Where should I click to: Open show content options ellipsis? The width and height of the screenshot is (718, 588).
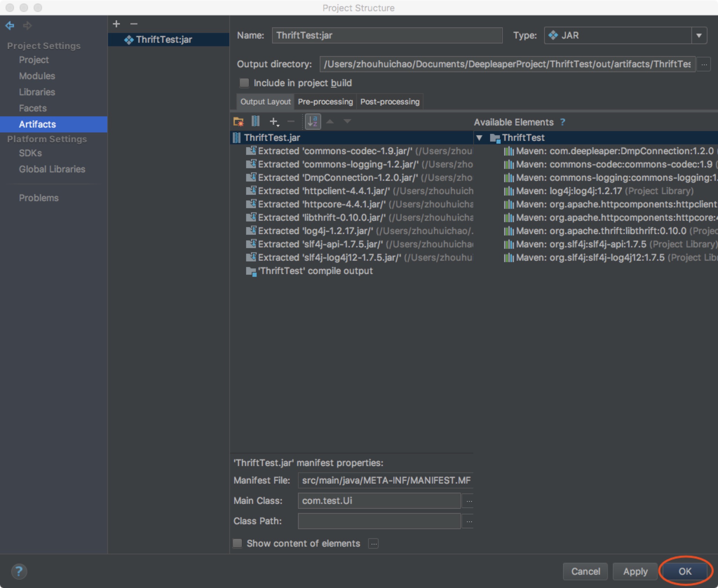(373, 543)
